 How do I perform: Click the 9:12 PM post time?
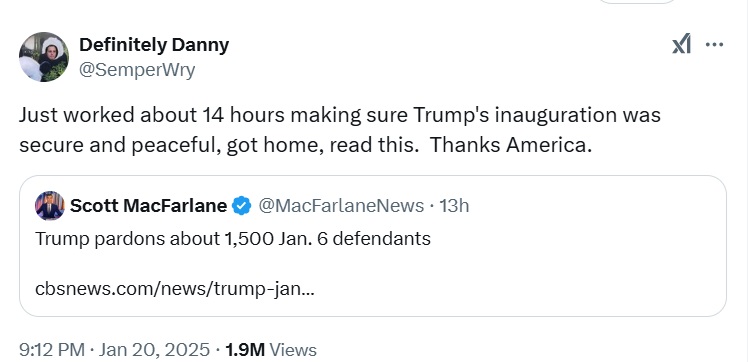[x=52, y=350]
